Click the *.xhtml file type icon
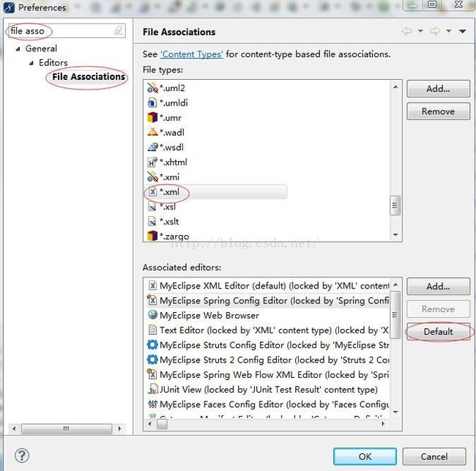476x471 pixels. [x=152, y=162]
